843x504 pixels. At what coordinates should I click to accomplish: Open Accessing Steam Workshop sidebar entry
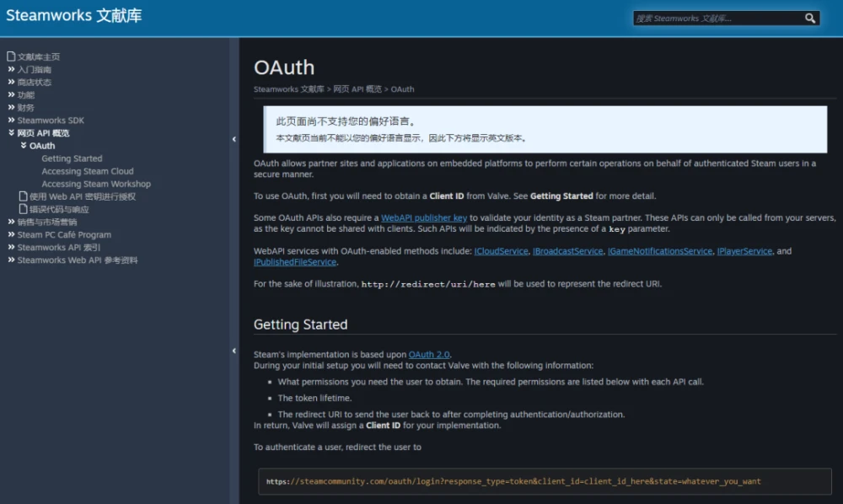96,184
